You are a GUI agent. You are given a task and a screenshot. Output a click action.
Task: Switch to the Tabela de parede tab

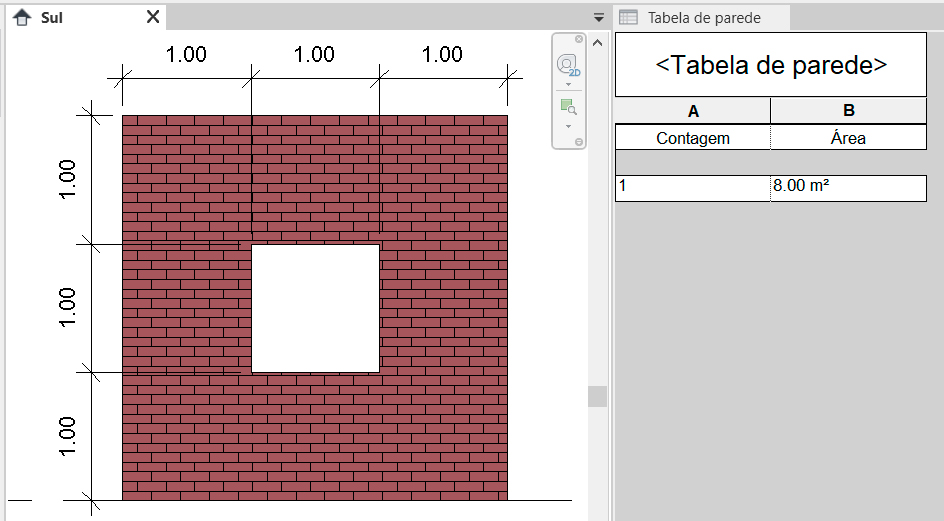pyautogui.click(x=704, y=18)
